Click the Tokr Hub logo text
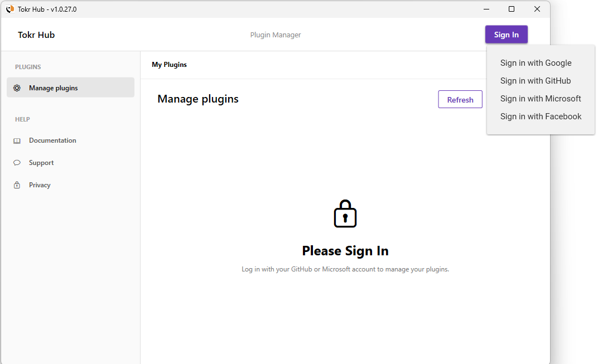This screenshot has width=598, height=364. pos(36,35)
